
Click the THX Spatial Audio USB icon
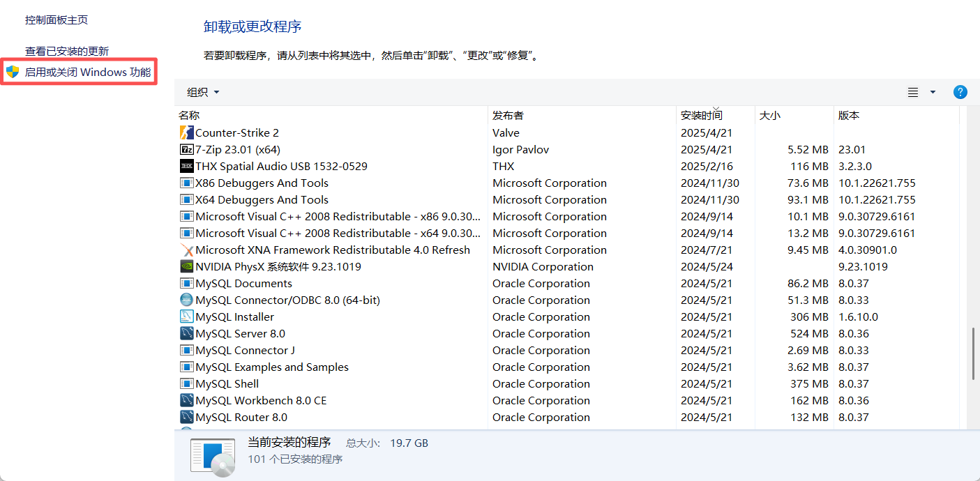[186, 166]
